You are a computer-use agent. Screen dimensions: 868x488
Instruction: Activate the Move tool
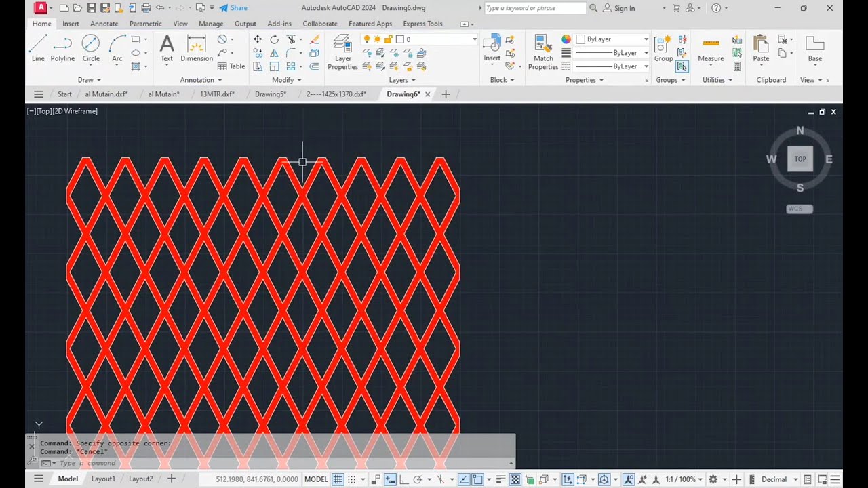tap(258, 39)
